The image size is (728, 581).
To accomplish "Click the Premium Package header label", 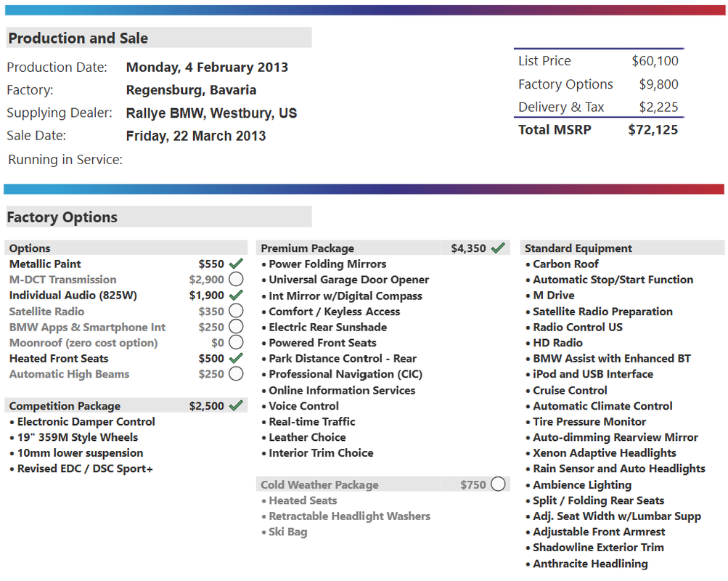I will click(307, 248).
